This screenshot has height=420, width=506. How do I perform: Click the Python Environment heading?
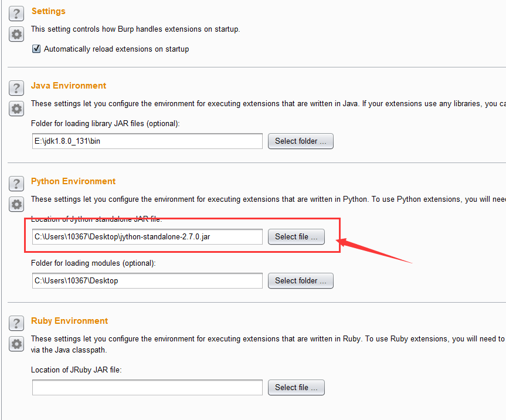pyautogui.click(x=73, y=181)
